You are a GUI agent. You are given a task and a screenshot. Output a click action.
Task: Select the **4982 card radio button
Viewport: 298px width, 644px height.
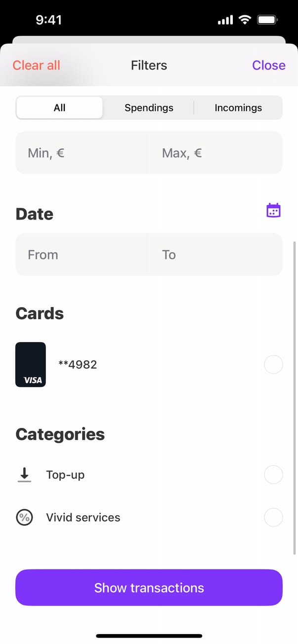(x=273, y=365)
